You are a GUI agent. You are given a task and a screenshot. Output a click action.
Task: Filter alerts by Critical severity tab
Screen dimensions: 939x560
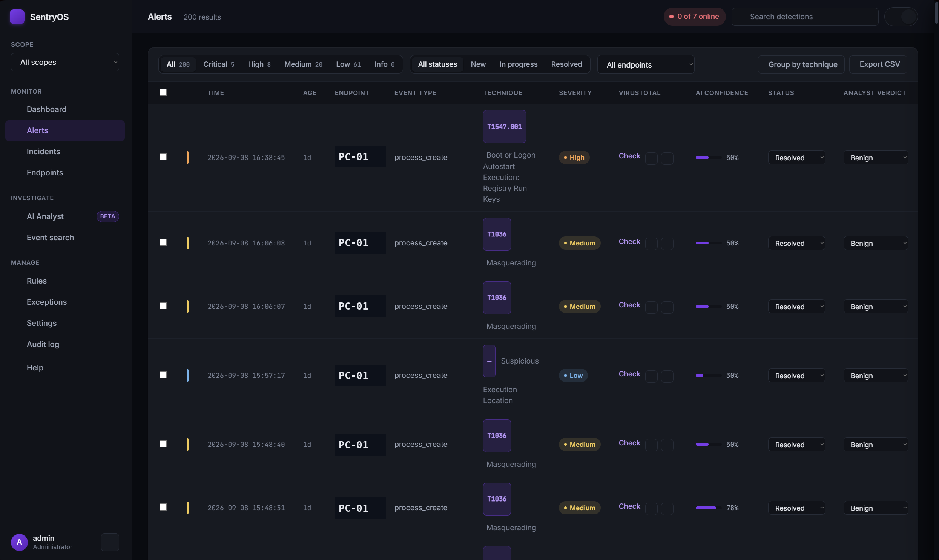point(219,64)
